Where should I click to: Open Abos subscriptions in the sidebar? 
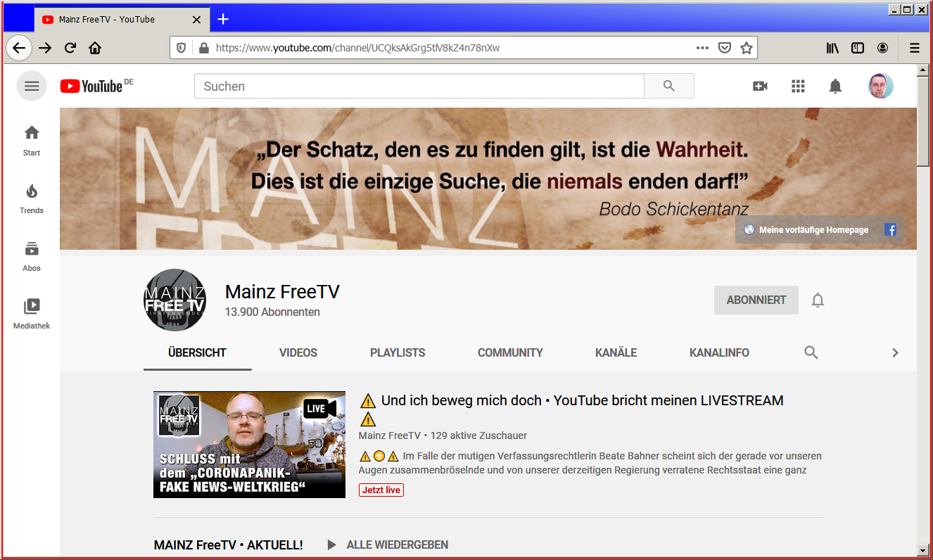point(32,256)
